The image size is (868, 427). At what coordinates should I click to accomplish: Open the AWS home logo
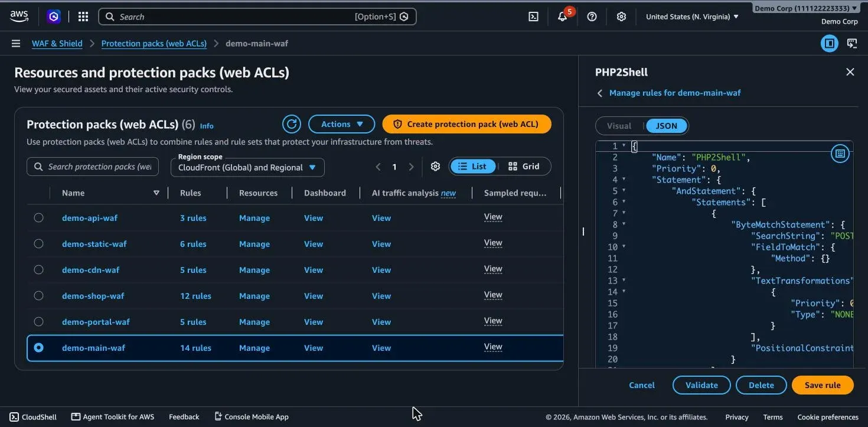19,17
